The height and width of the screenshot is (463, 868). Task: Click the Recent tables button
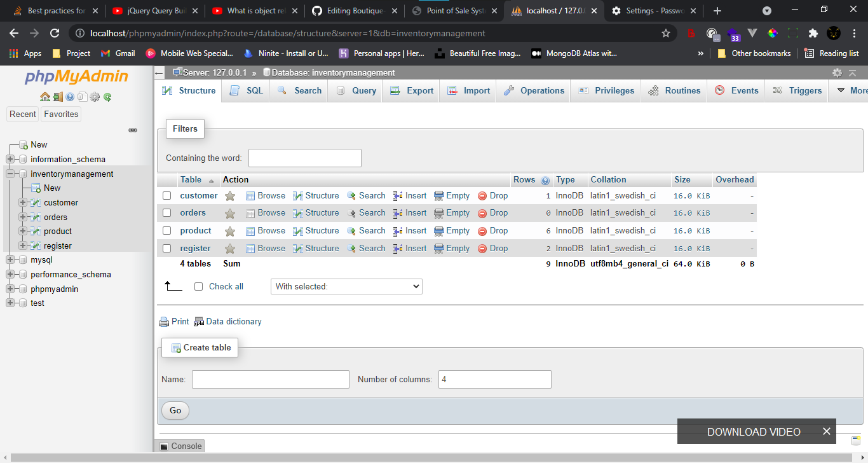[23, 114]
